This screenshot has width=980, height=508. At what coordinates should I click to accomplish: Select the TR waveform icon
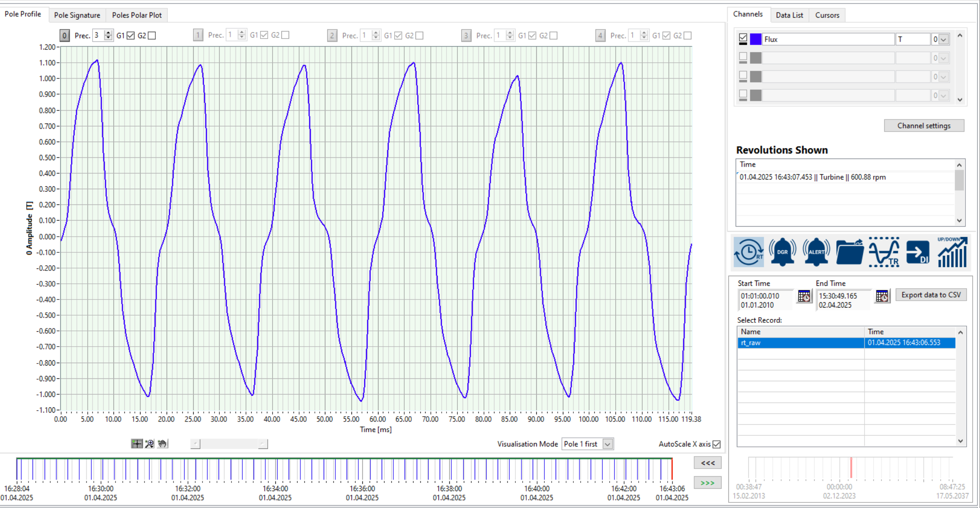884,252
